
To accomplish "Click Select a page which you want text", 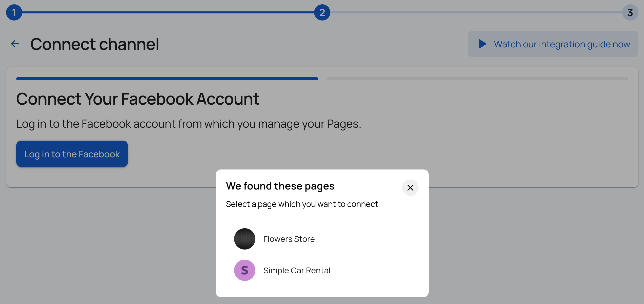I will [302, 204].
